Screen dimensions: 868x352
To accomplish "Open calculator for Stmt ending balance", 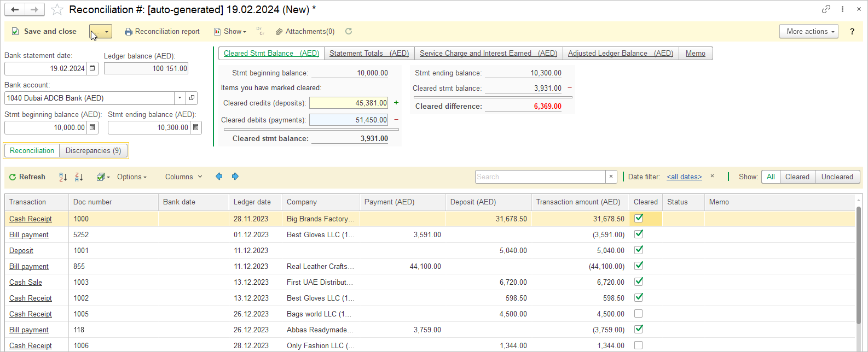I will pyautogui.click(x=196, y=127).
